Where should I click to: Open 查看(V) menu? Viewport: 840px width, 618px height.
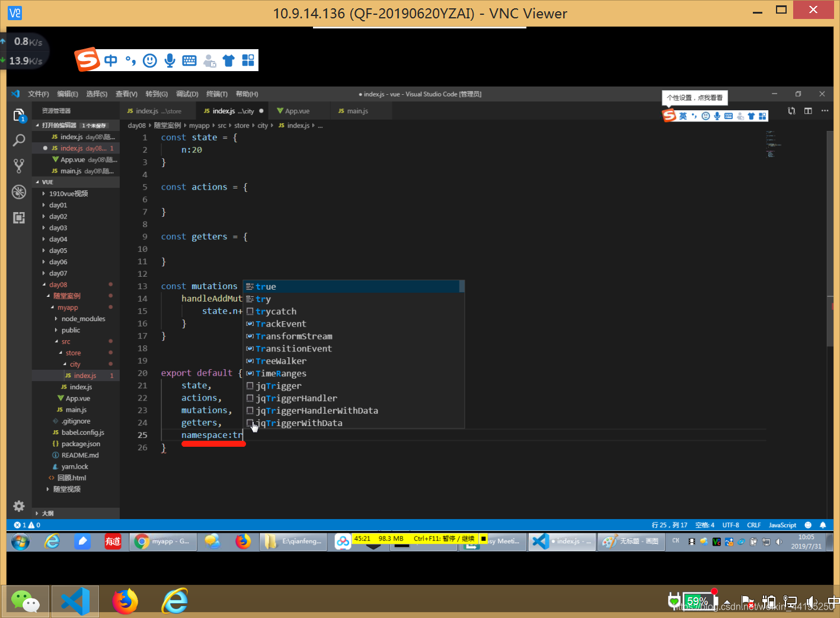(x=126, y=94)
